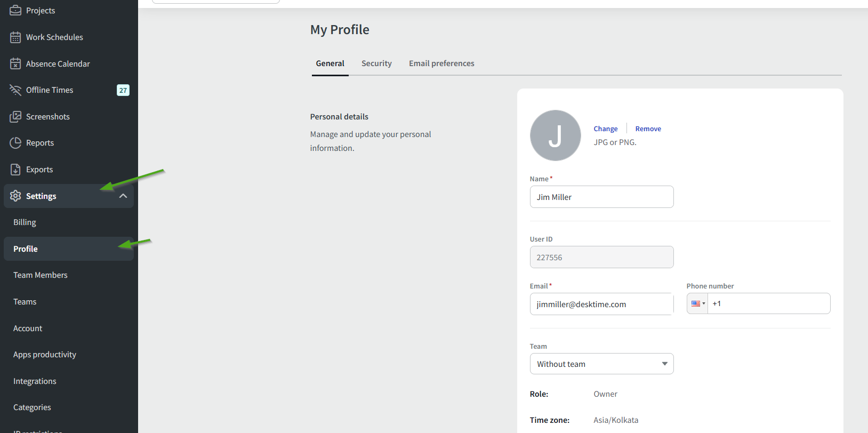This screenshot has width=868, height=433.
Task: Click the Settings gear icon
Action: (x=15, y=196)
